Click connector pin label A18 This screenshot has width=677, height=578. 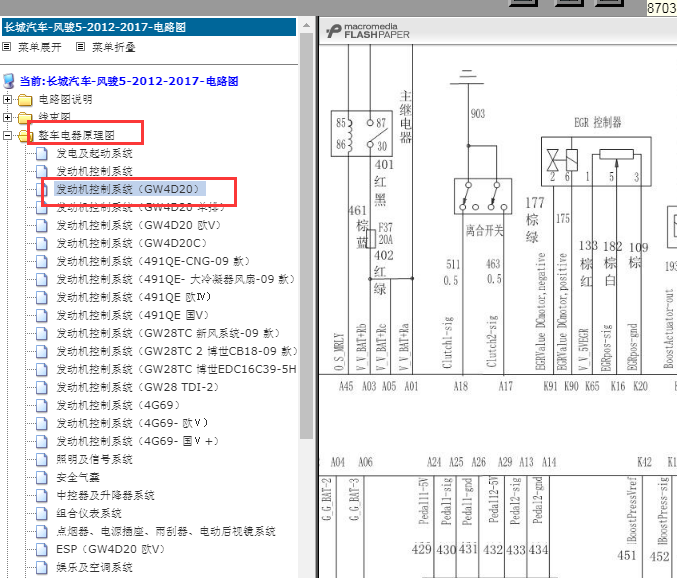(x=461, y=386)
